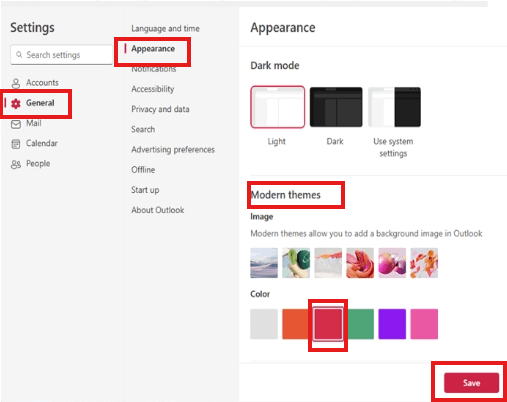
Task: Open the Mail settings category
Action: [34, 123]
